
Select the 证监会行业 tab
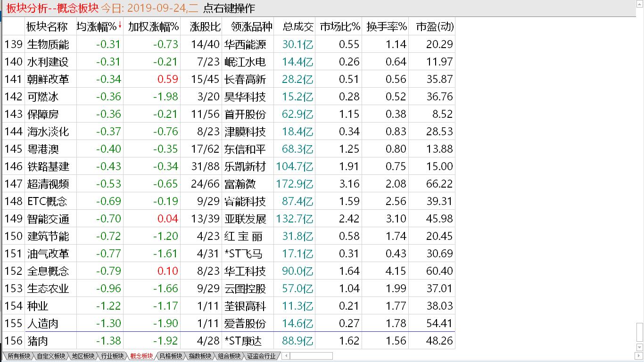tap(261, 356)
